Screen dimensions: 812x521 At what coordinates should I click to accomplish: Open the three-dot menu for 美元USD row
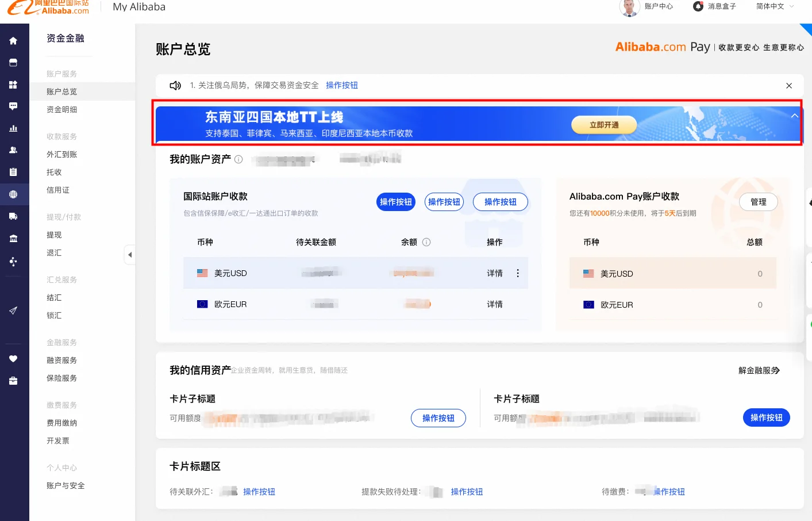[518, 273]
